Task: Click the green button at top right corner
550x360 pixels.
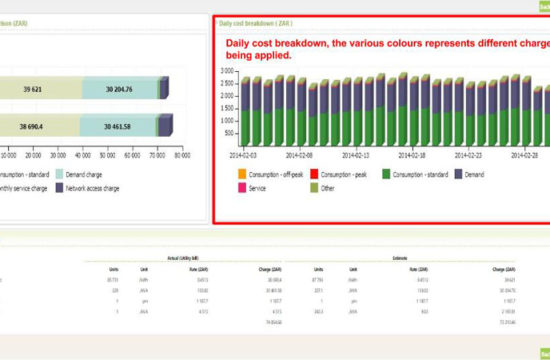Action: (x=544, y=6)
